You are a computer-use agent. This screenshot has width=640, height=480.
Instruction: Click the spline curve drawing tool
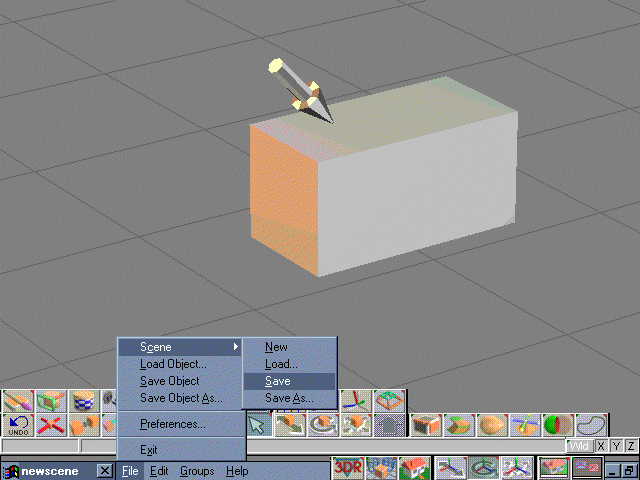[x=591, y=425]
